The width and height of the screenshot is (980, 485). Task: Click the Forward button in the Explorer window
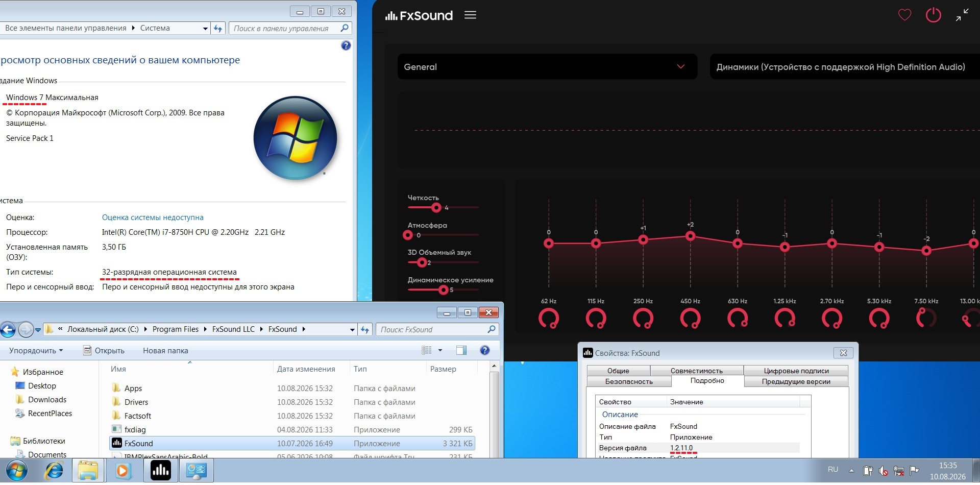point(26,330)
